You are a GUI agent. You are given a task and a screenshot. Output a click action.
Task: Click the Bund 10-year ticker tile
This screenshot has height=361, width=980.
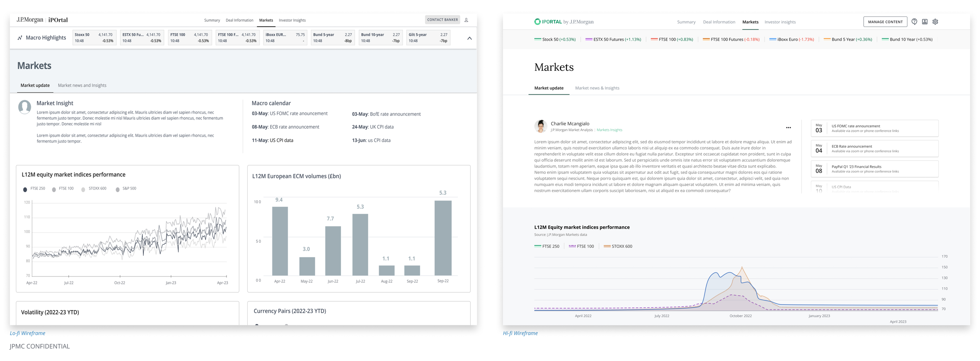tap(380, 38)
